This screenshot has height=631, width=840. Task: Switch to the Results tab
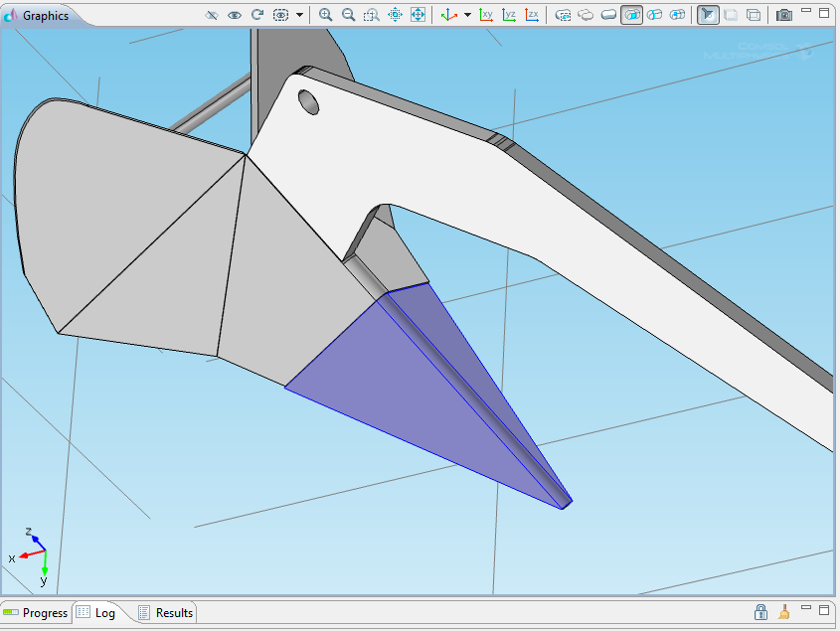point(166,613)
